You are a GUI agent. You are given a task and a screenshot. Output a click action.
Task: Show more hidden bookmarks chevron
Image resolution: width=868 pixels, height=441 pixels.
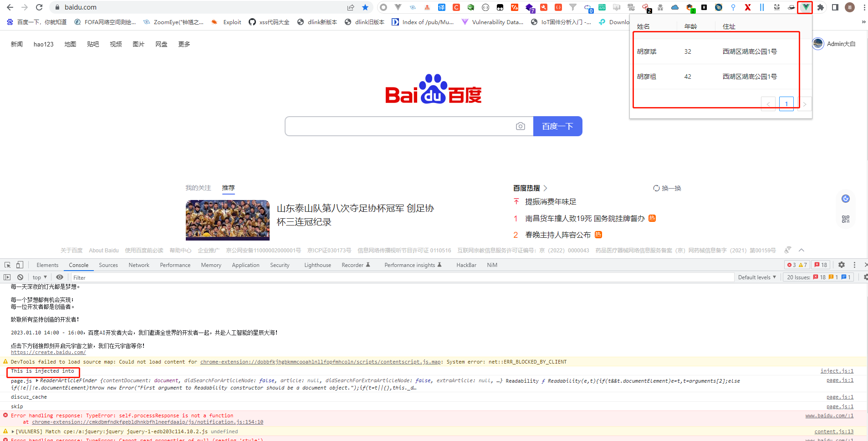tap(863, 22)
